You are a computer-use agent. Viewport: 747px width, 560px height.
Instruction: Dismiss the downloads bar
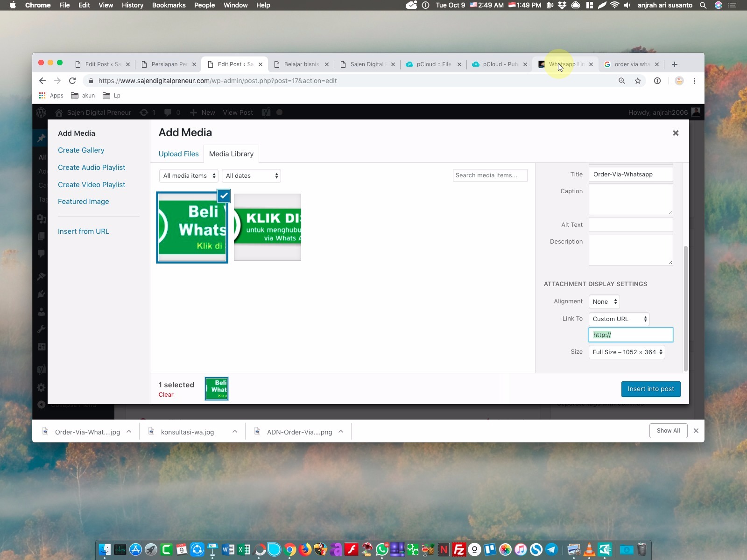click(x=696, y=431)
